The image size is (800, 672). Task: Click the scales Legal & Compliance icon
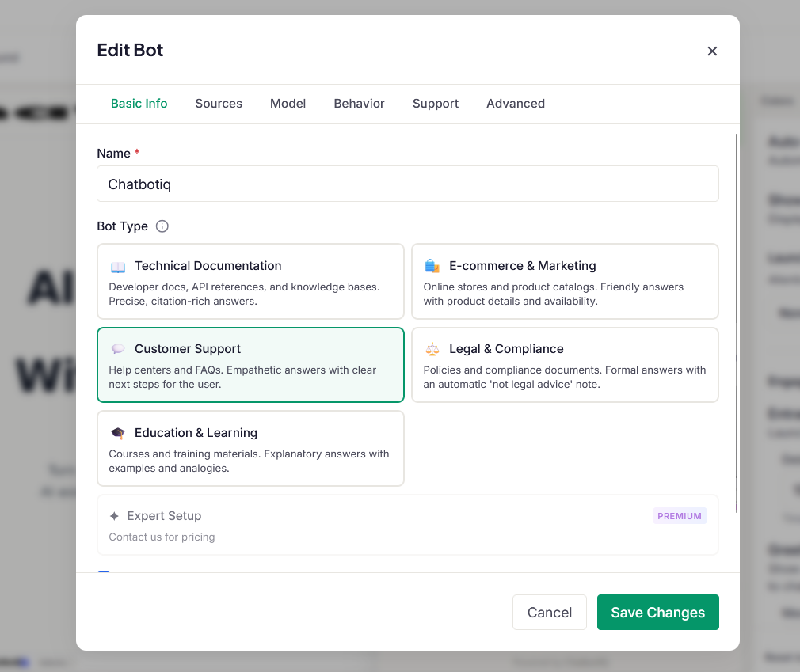(x=432, y=349)
